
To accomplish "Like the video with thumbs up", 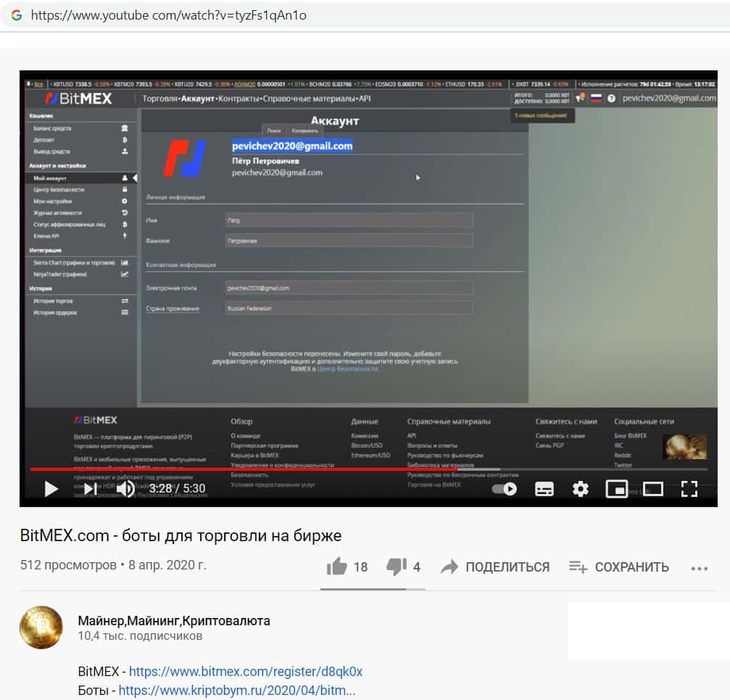I will tap(337, 567).
